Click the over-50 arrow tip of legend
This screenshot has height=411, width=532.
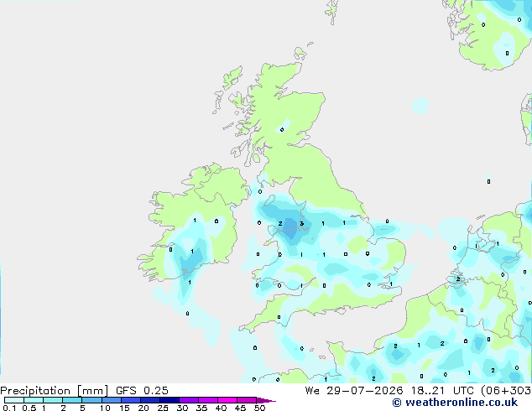click(x=266, y=400)
